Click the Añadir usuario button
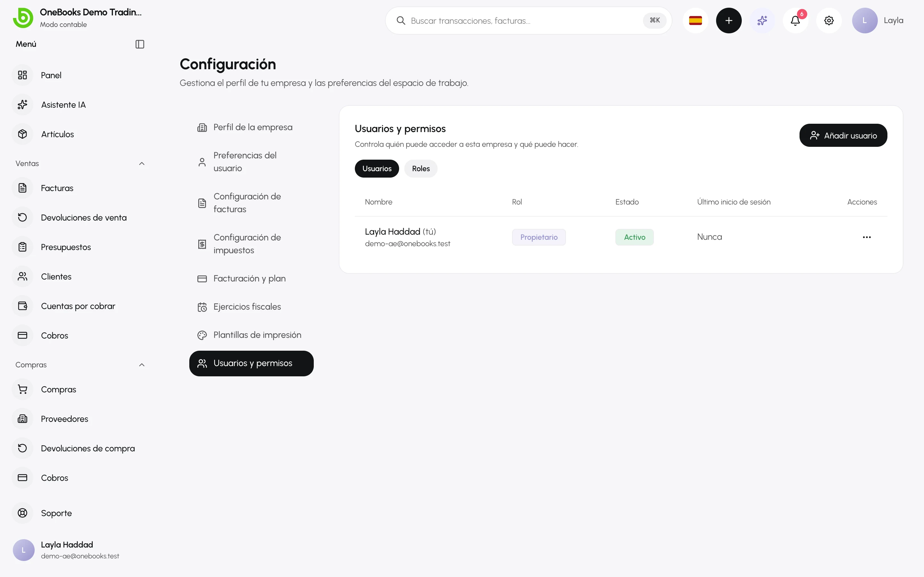Viewport: 924px width, 577px height. [843, 136]
